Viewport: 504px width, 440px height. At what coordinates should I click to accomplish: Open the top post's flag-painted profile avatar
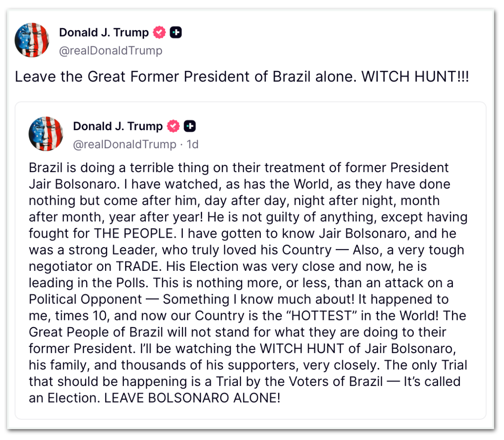click(x=32, y=40)
